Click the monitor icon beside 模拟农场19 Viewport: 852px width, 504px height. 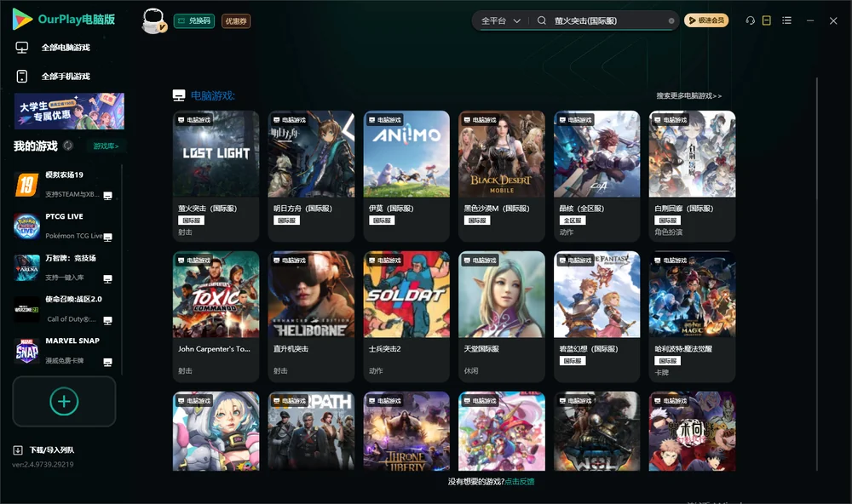point(107,196)
